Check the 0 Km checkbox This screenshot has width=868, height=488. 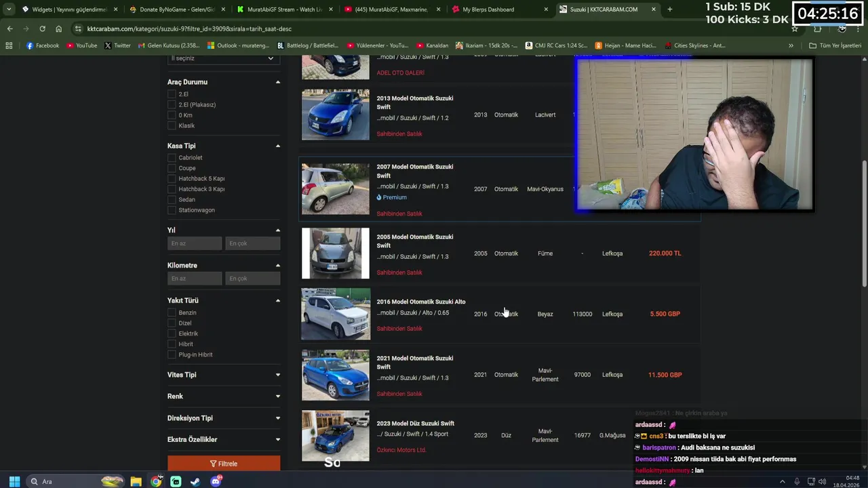172,115
